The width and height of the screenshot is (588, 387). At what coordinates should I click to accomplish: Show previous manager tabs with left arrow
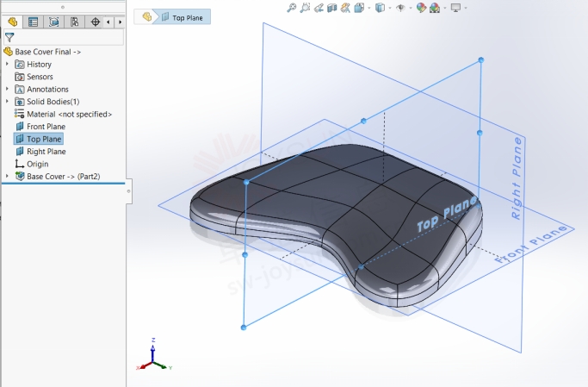[x=108, y=22]
